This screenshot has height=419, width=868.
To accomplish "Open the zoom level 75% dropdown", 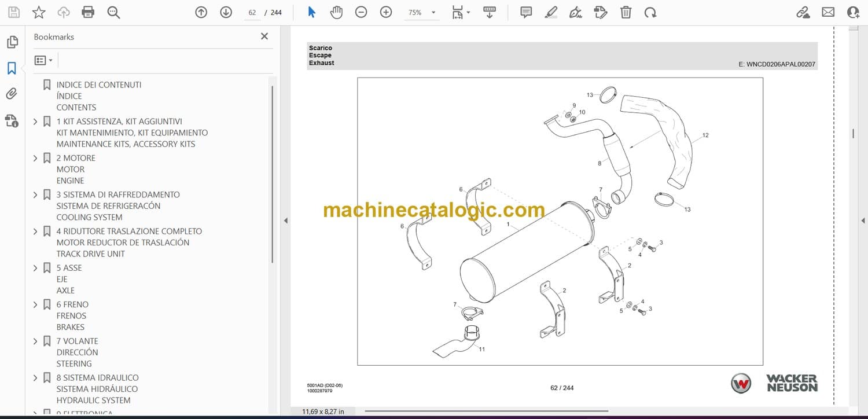I will 433,12.
